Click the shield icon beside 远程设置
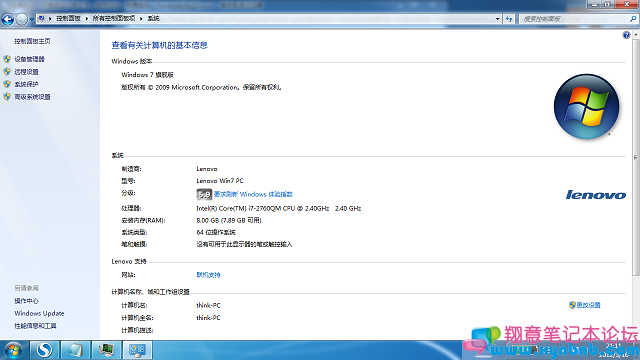The width and height of the screenshot is (640, 360). coord(7,72)
